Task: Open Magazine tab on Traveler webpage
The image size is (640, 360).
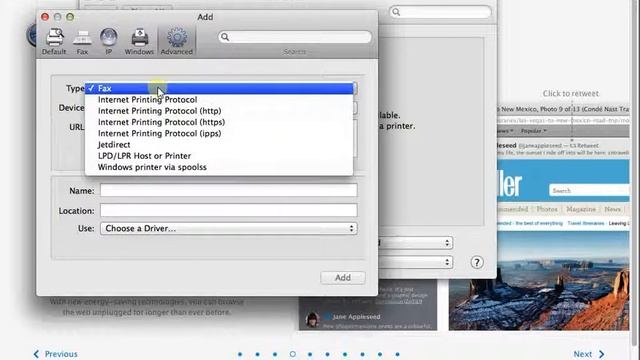Action: tap(581, 209)
